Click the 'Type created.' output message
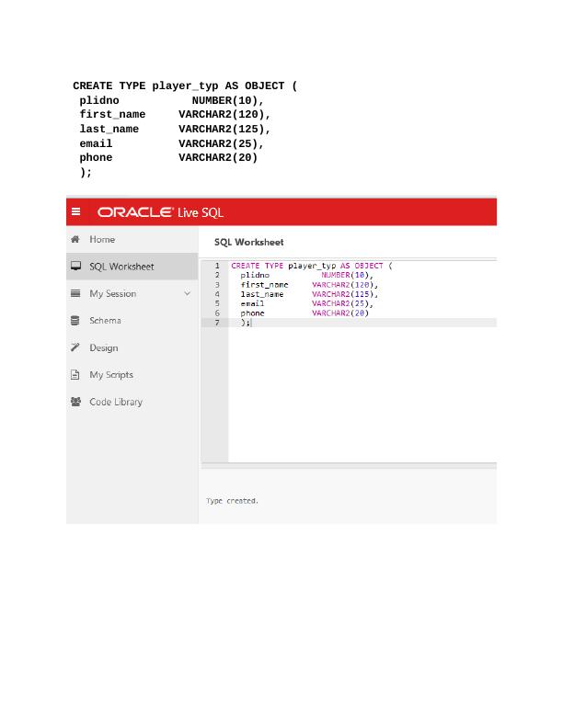 (x=232, y=501)
